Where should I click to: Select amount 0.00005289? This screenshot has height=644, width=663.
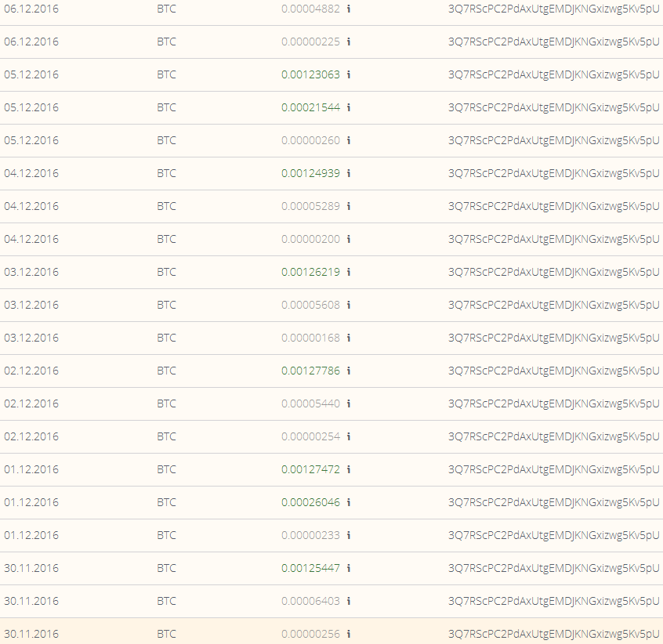(x=311, y=206)
